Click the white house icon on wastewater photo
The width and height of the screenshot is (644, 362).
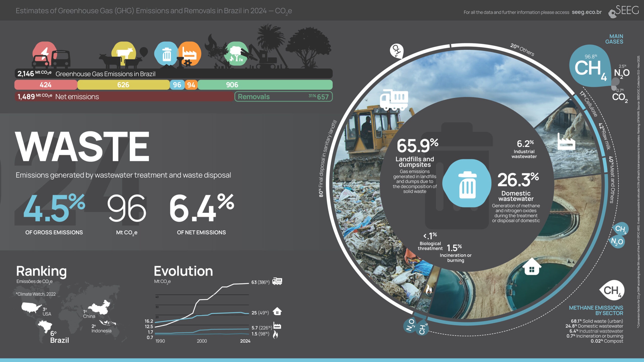point(532,266)
